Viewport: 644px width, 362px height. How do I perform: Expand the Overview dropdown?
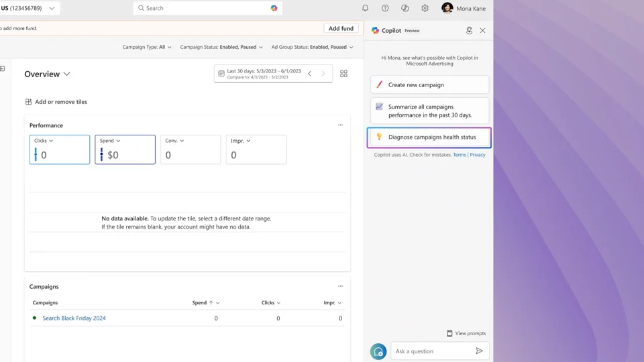tap(47, 74)
